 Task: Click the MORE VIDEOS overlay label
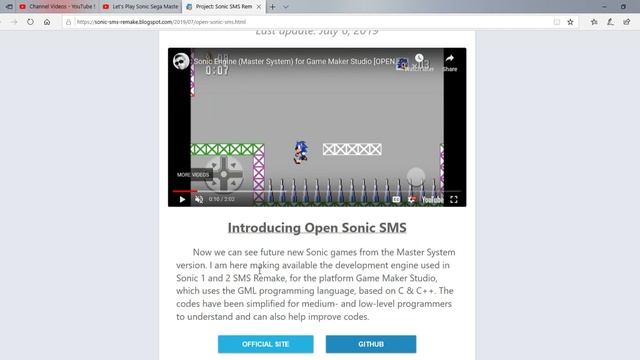193,175
